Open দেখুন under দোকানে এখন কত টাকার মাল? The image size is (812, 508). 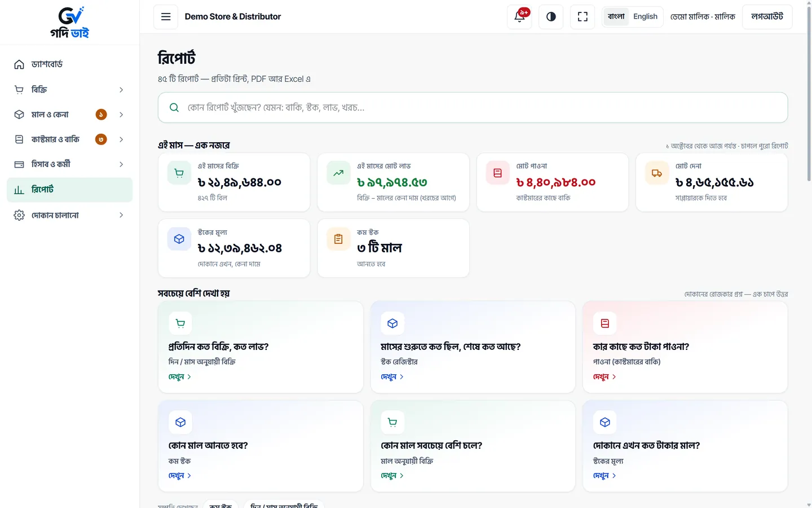[x=604, y=476]
